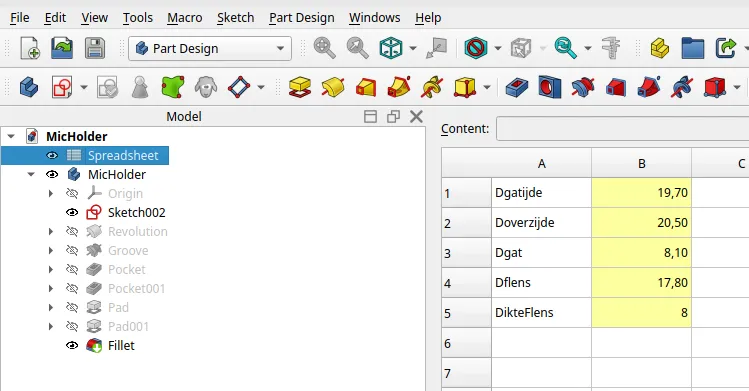Click the Subtractive Helix icon

pos(682,87)
